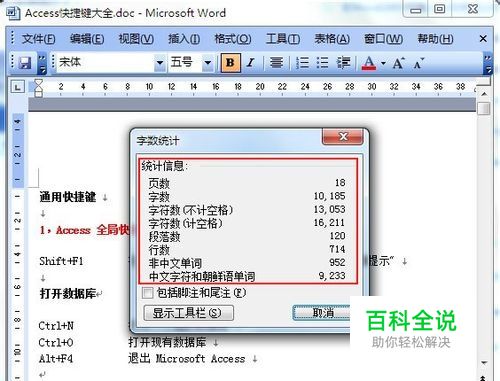
Task: Click the text Ctrl+O
Action: point(56,342)
